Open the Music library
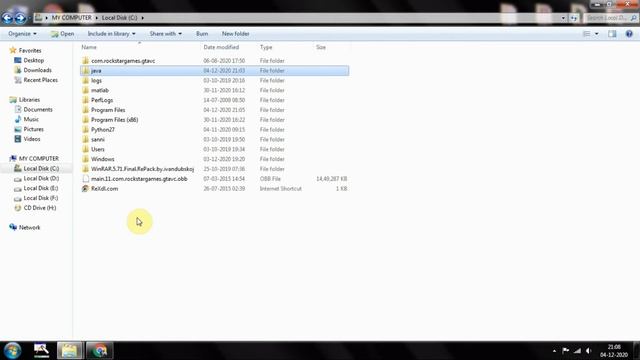This screenshot has height=360, width=640. point(31,119)
